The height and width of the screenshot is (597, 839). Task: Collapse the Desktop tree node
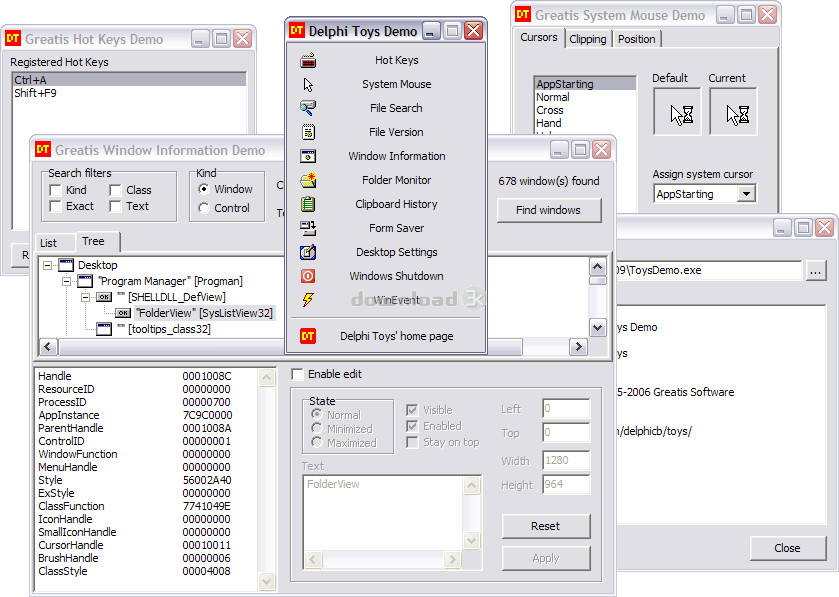pyautogui.click(x=47, y=266)
